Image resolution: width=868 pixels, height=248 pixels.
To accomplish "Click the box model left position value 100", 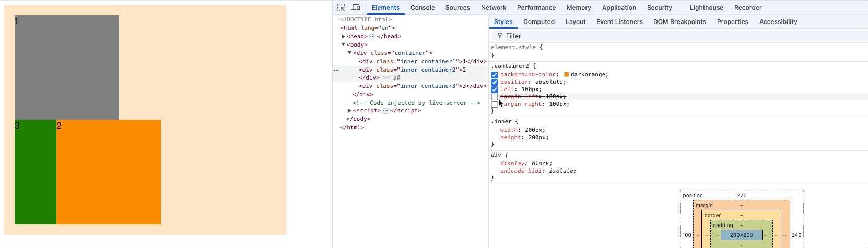I will coord(687,235).
